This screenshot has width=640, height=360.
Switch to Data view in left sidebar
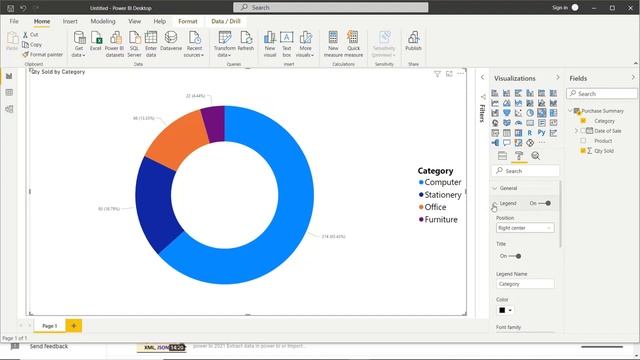point(9,93)
